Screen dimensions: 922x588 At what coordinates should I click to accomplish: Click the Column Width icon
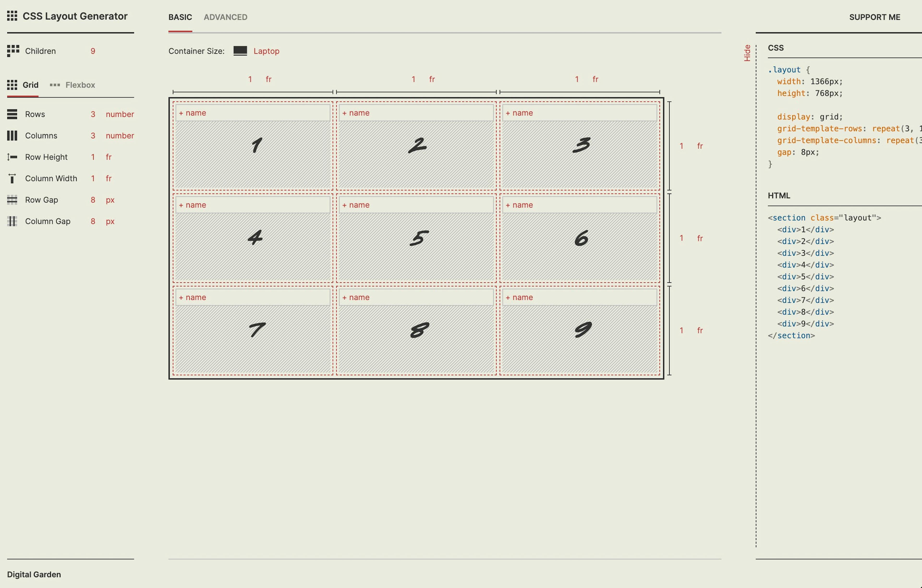click(x=12, y=178)
